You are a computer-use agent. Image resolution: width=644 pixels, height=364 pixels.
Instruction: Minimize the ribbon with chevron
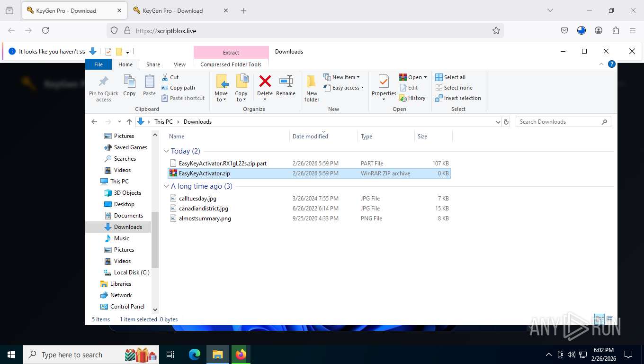pyautogui.click(x=601, y=64)
